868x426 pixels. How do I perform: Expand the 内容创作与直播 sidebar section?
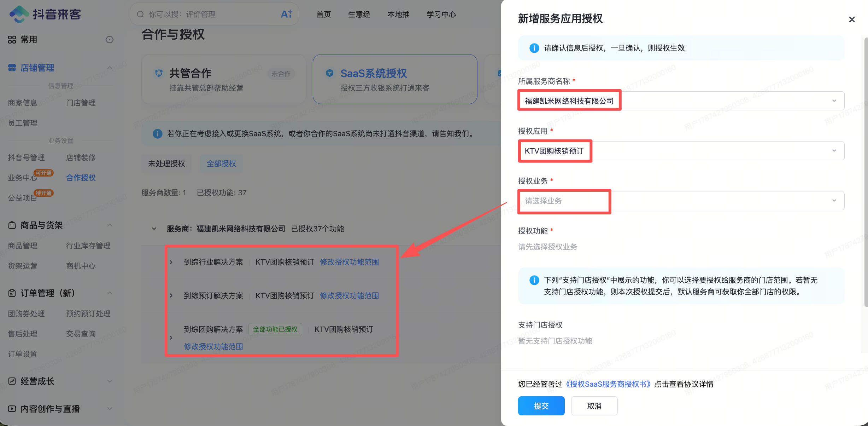110,409
